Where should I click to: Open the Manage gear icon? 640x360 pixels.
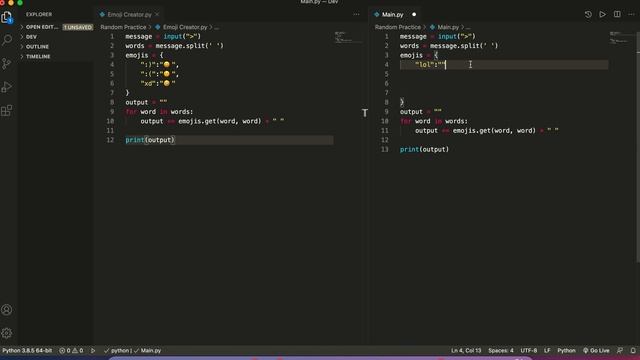[7, 333]
